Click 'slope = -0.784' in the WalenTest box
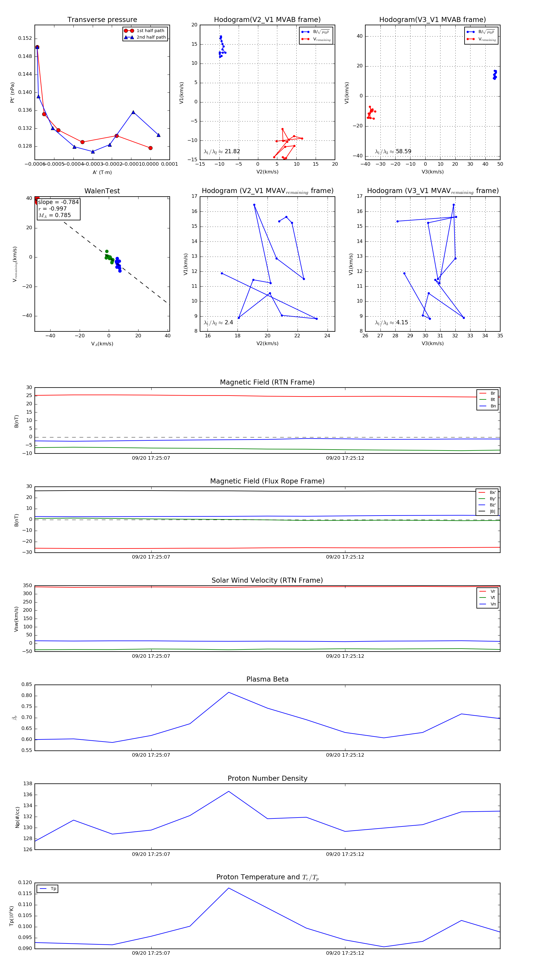This screenshot has height=980, width=535. (58, 202)
